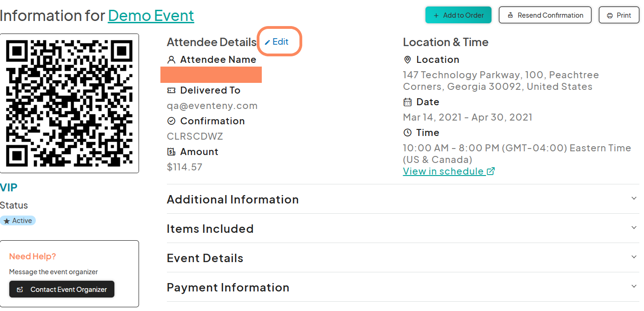Click the Amount dollar icon

point(171,152)
